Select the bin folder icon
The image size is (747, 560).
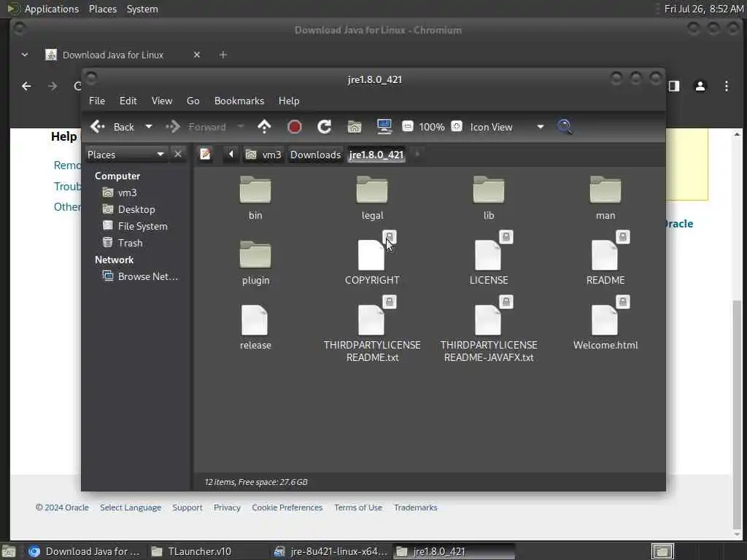pos(255,190)
